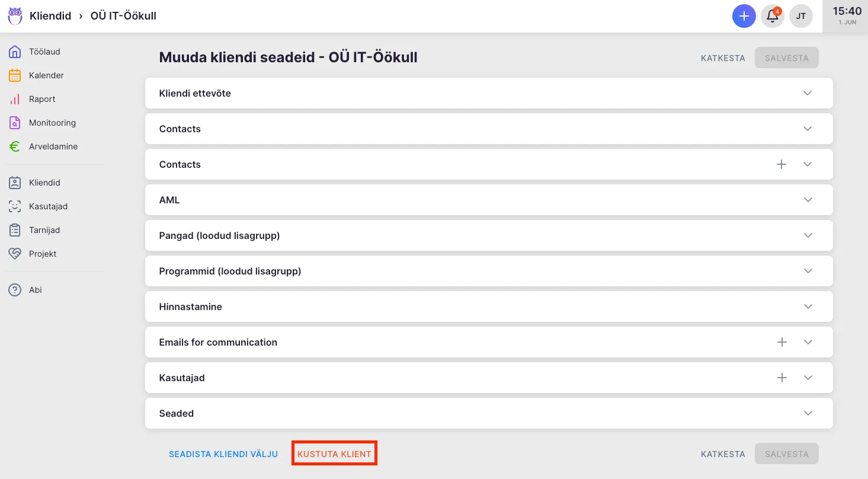Click the Abi help question icon
868x479 pixels.
15,290
